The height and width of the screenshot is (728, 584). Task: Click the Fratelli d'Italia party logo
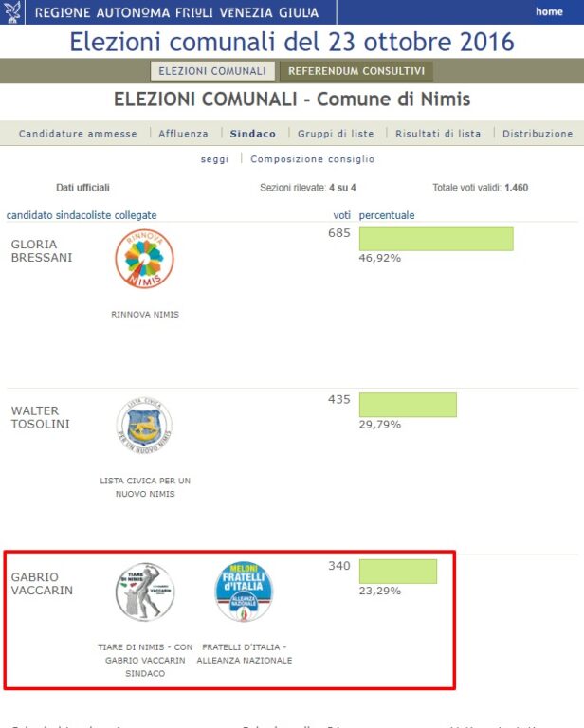244,591
